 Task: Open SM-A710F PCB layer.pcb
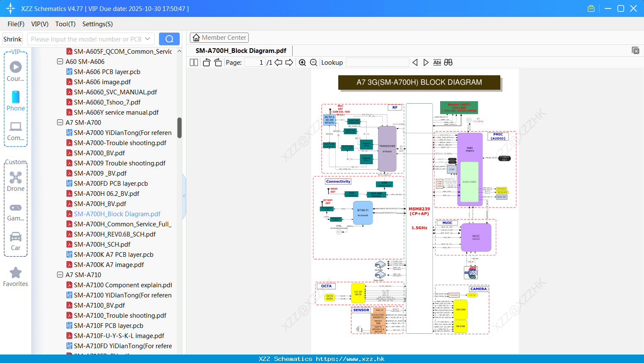coord(109,325)
